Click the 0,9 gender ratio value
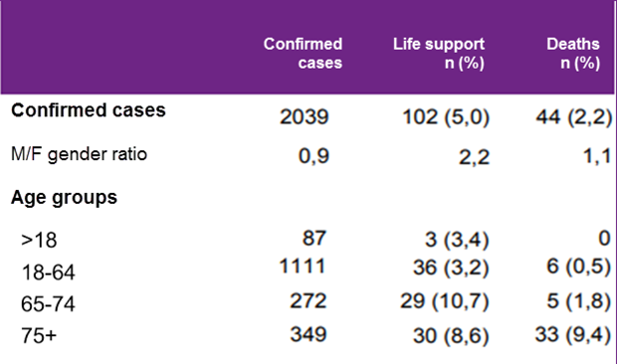This screenshot has width=617, height=364. [x=313, y=156]
